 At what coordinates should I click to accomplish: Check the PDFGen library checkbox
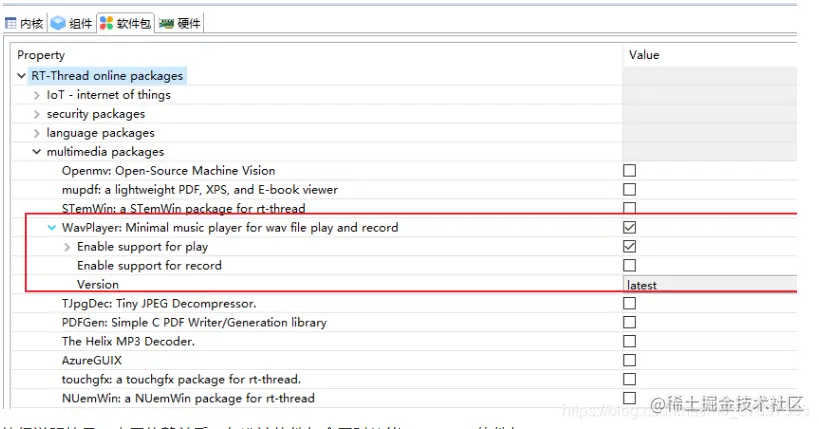[629, 322]
